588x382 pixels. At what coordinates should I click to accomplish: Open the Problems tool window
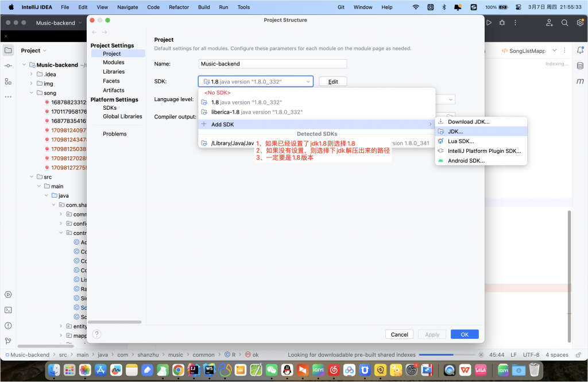click(x=8, y=325)
